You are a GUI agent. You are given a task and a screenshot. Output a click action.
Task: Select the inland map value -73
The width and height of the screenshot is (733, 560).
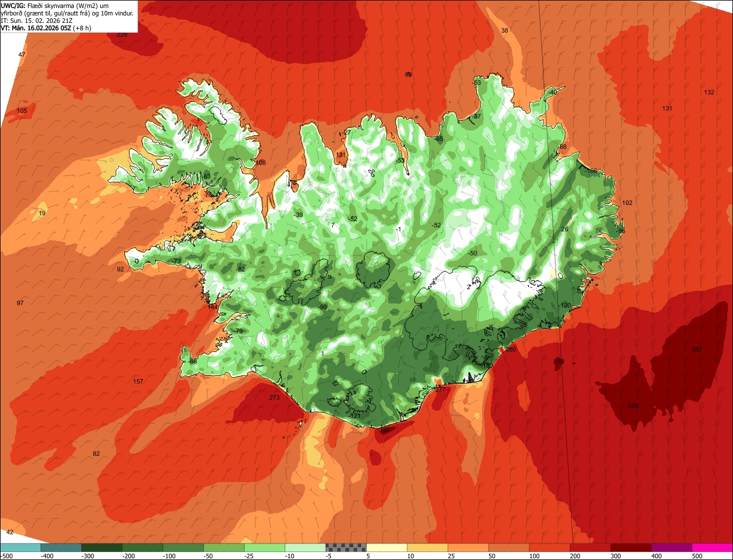point(176,261)
